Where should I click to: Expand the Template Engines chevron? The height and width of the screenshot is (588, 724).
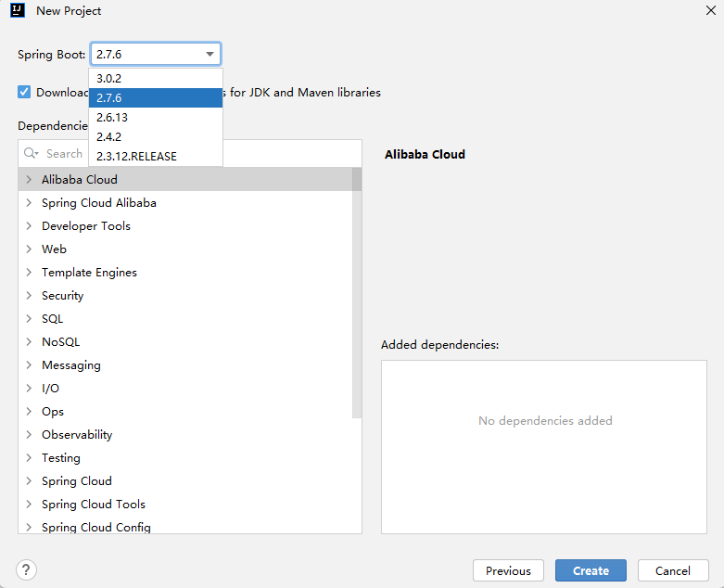pos(29,272)
